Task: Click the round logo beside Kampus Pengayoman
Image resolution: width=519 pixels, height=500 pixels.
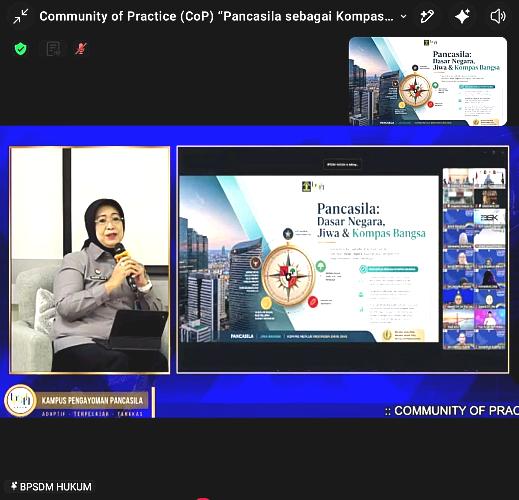Action: coord(20,401)
